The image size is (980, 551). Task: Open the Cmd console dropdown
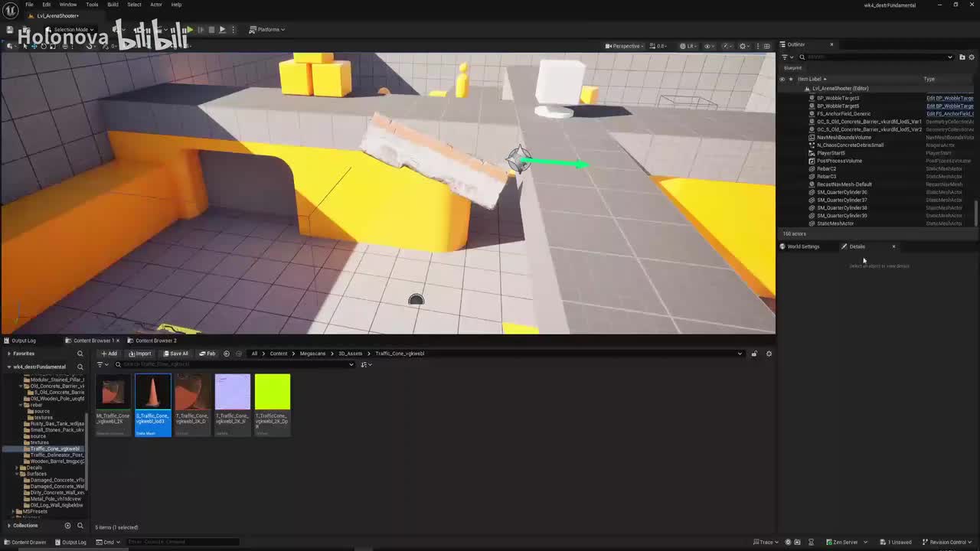[108, 543]
